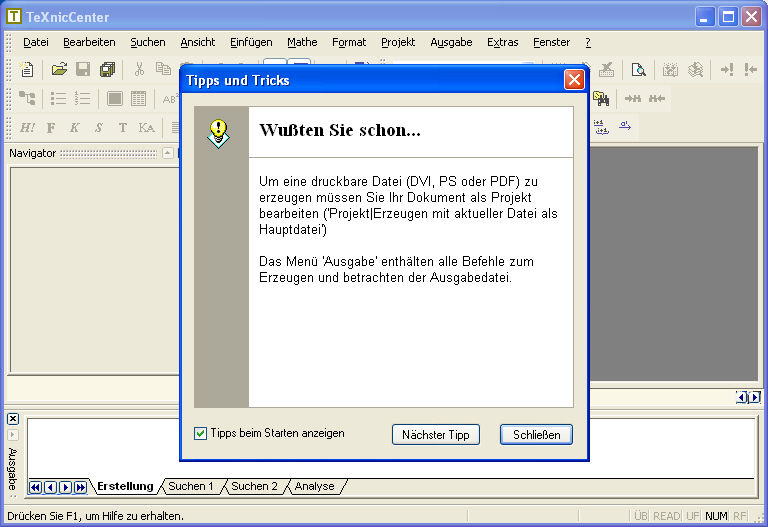Click the find-in-files binoculars icon
Image resolution: width=768 pixels, height=527 pixels.
tap(601, 98)
